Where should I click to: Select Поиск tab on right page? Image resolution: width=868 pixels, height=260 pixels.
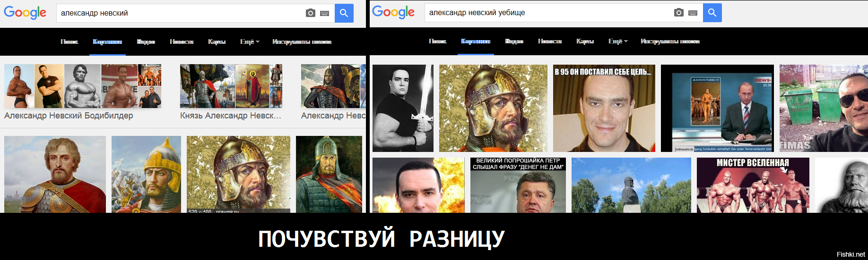[x=438, y=42]
